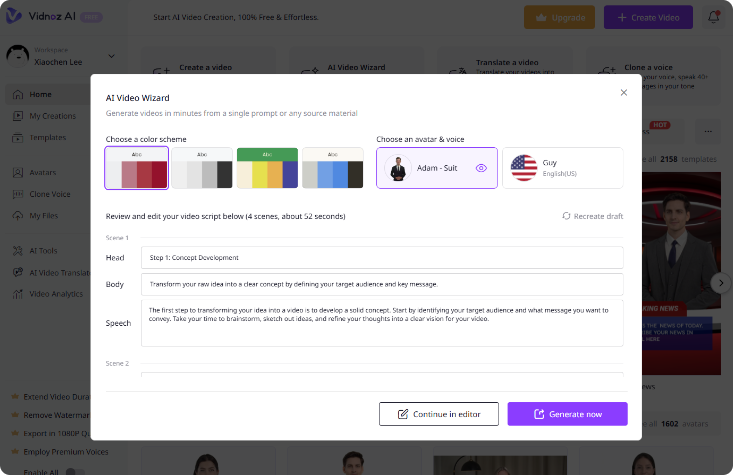Click the Continue in editor button

pyautogui.click(x=438, y=414)
